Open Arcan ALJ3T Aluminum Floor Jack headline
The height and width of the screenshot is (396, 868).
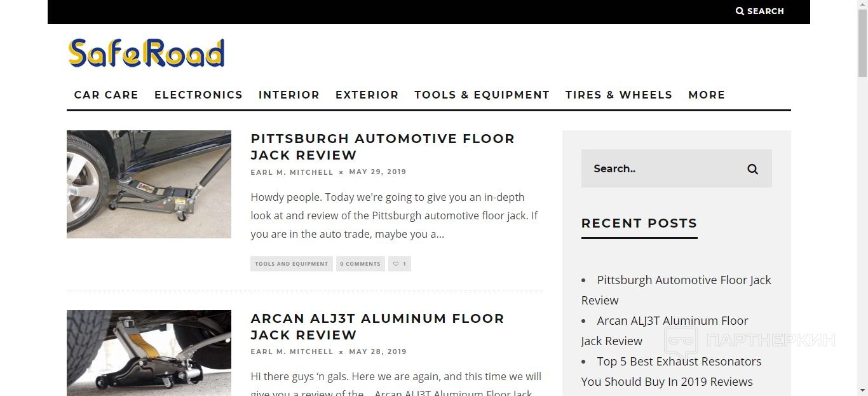tap(377, 327)
